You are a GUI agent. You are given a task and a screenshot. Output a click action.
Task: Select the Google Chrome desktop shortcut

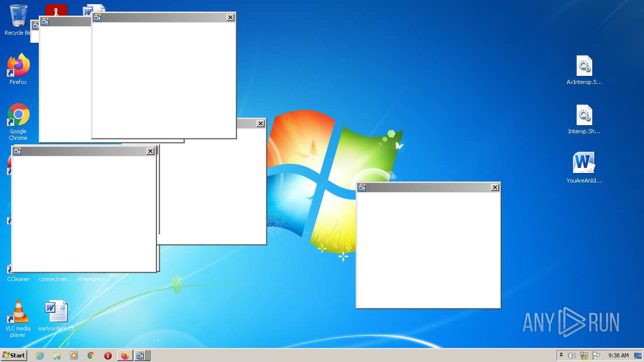tap(18, 122)
